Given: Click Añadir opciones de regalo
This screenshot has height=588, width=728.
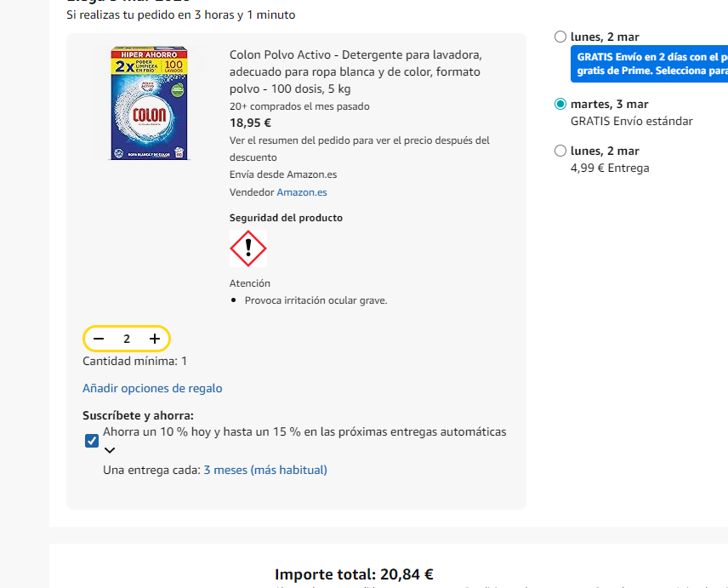Looking at the screenshot, I should tap(152, 388).
